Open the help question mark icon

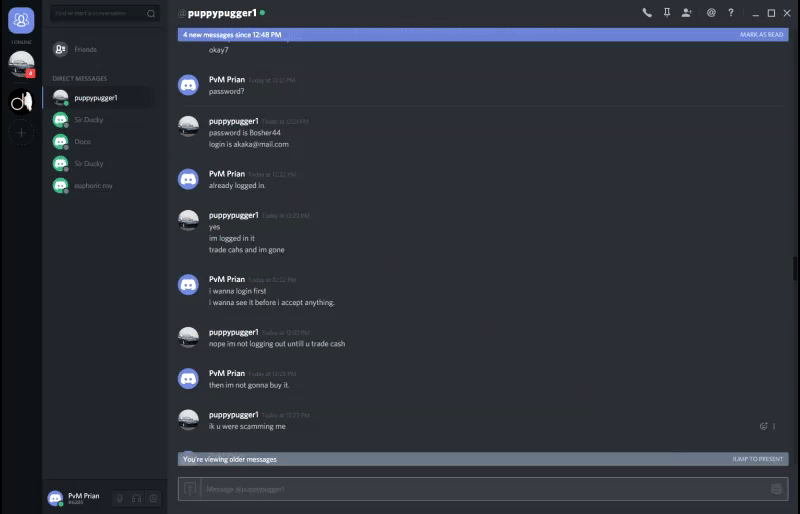731,13
